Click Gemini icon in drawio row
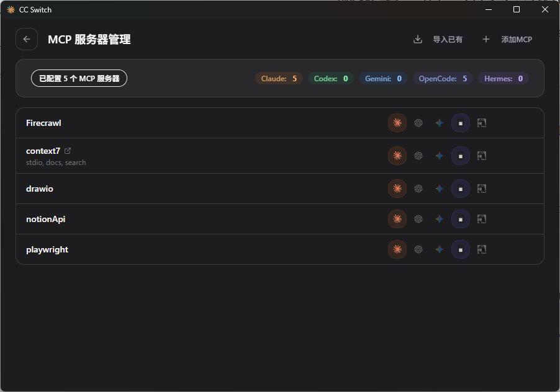The image size is (560, 392). coord(440,189)
